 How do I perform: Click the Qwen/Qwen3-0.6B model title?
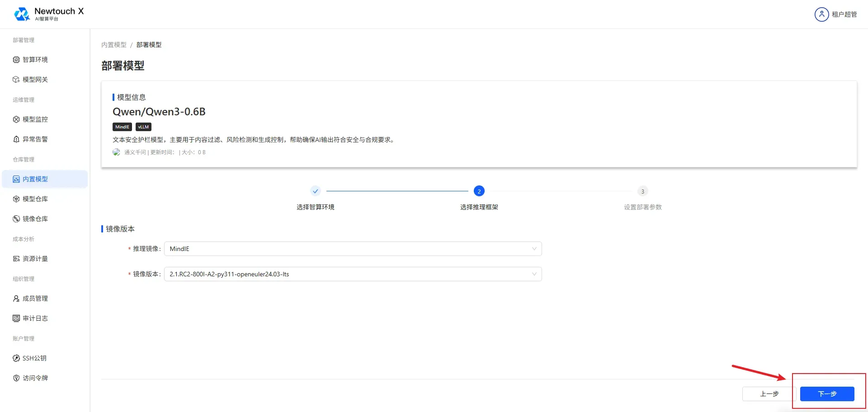[159, 112]
